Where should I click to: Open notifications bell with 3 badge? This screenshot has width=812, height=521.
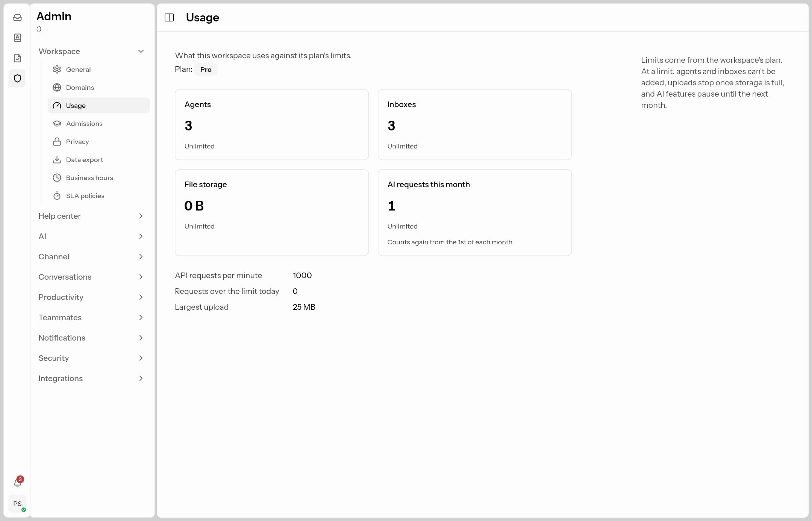17,483
